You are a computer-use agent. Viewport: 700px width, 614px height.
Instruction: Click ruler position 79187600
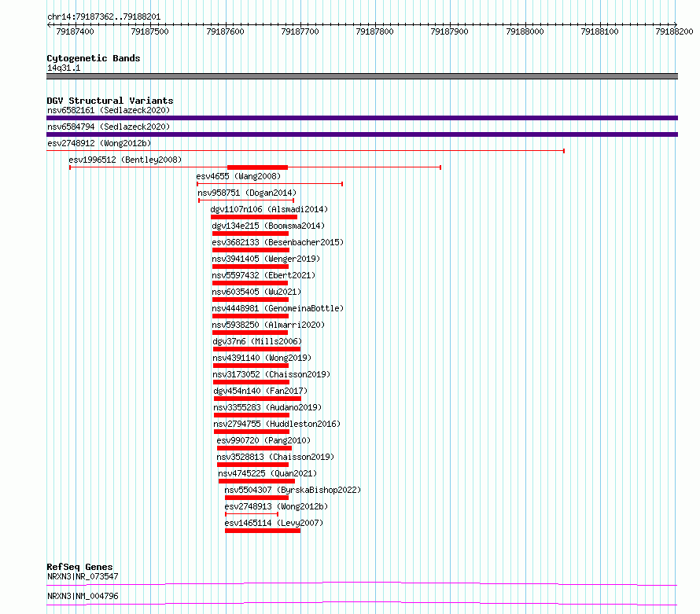pos(226,31)
